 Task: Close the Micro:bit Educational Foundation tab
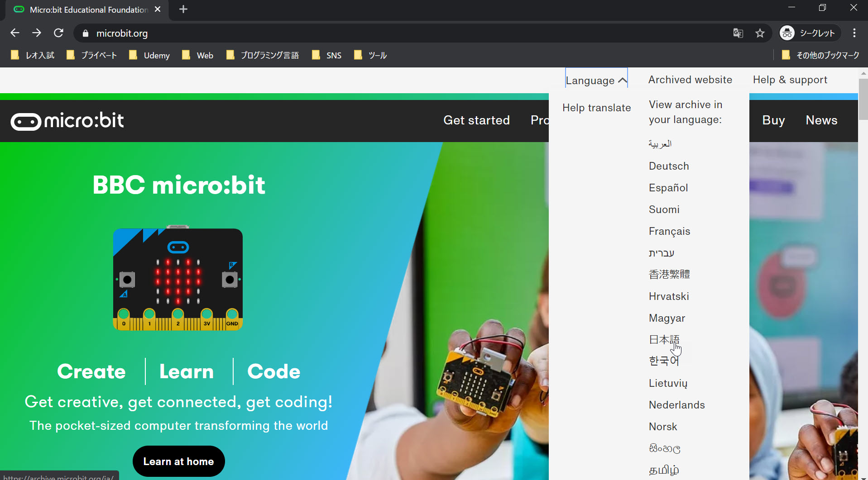point(158,9)
